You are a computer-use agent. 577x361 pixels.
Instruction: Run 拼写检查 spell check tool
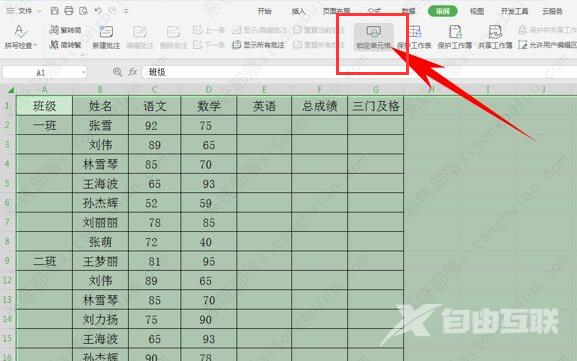click(x=19, y=37)
